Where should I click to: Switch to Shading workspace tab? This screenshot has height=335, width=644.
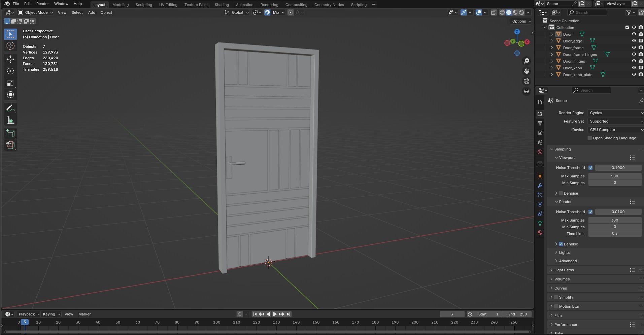pyautogui.click(x=222, y=5)
